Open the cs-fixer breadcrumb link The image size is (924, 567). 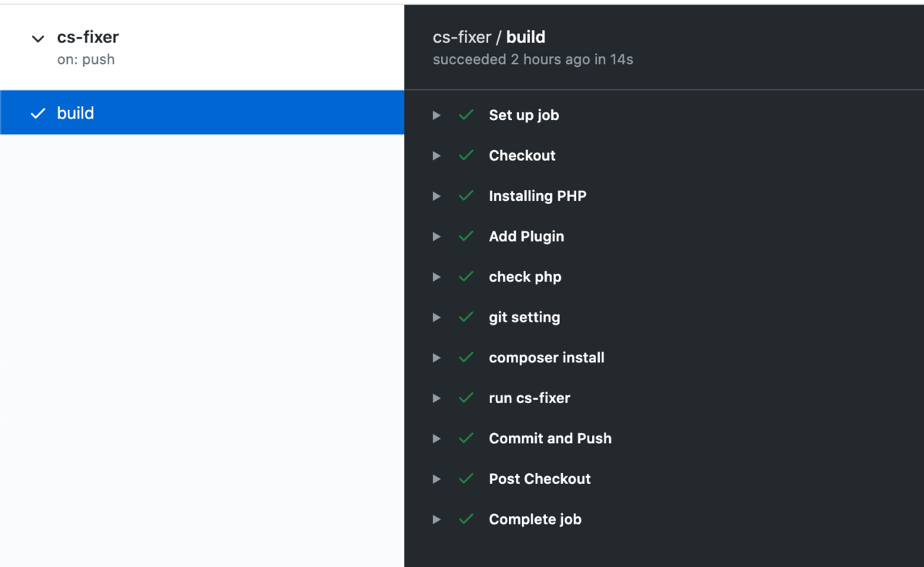tap(461, 36)
